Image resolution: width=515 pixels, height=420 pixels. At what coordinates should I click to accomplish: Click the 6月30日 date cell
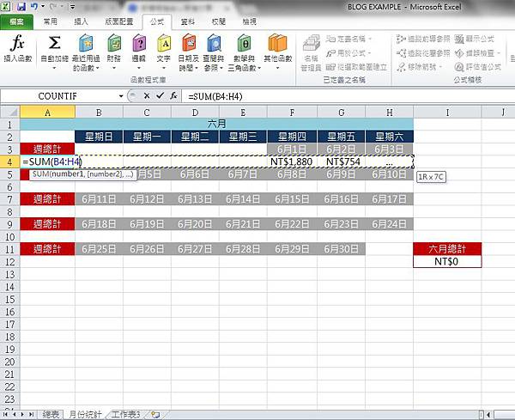coord(341,249)
